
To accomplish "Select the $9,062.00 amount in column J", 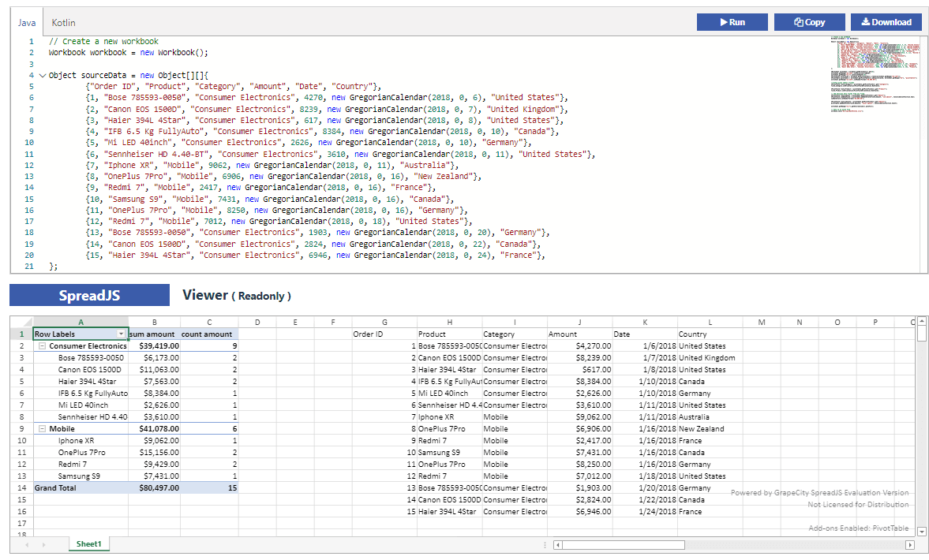I will (x=580, y=416).
